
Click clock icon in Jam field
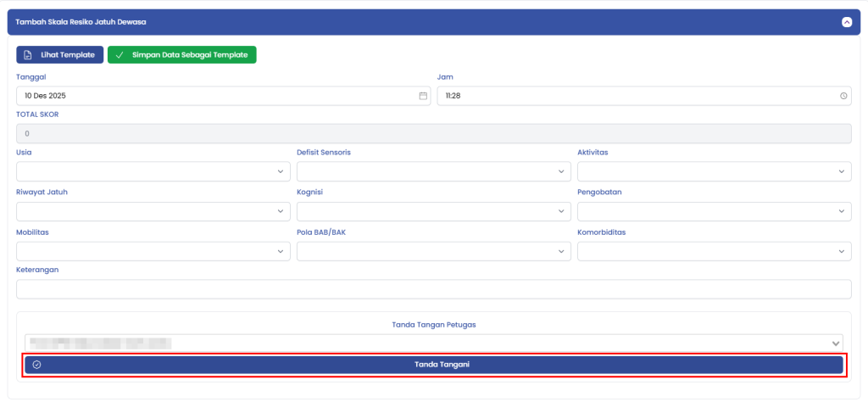pos(843,96)
